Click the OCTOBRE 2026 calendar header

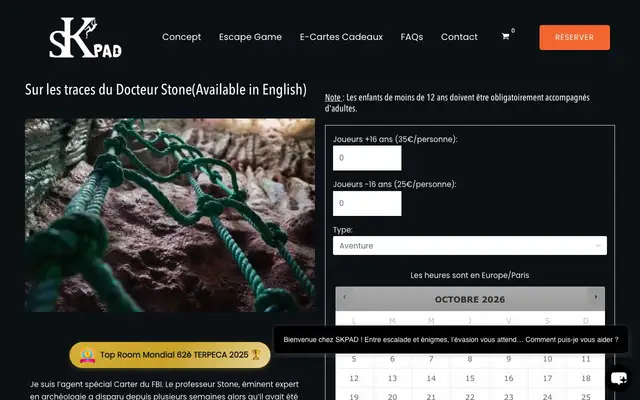pos(470,299)
